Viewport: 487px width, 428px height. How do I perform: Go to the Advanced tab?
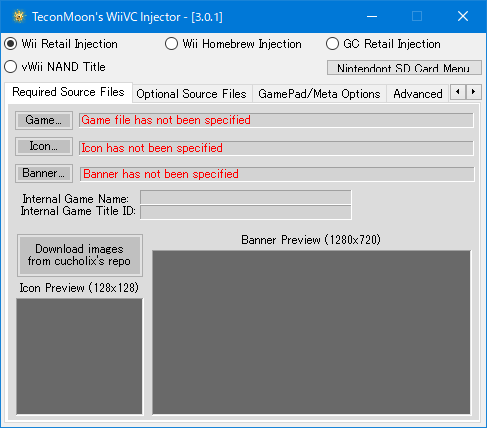[418, 94]
